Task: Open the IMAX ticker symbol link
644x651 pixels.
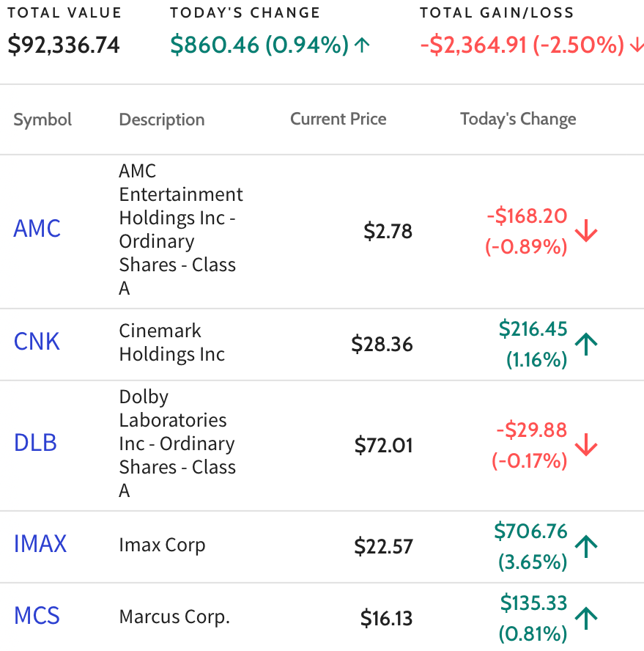Action: (x=40, y=543)
